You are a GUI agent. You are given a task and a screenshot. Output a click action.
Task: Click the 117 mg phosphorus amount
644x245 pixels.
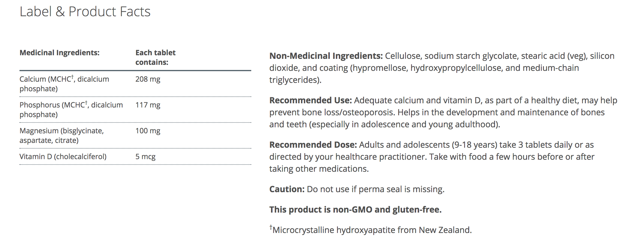point(148,105)
